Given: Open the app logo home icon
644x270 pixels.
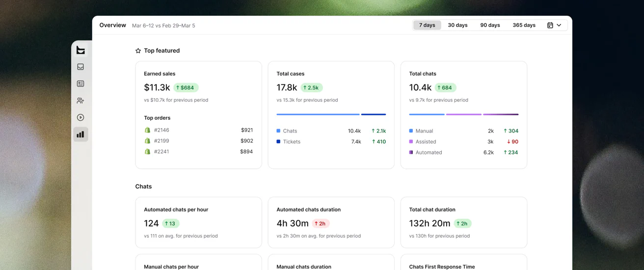Looking at the screenshot, I should click(x=80, y=50).
